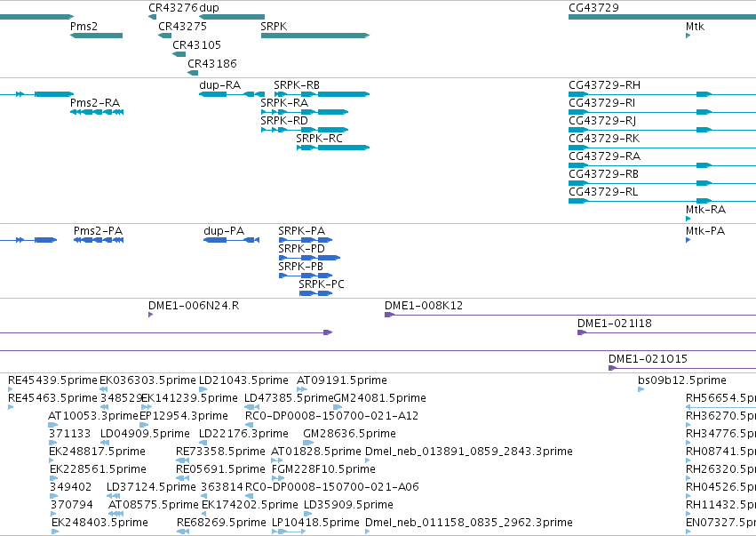Select transcript SRPK-RD
This screenshot has height=536, width=756.
pyautogui.click(x=304, y=130)
